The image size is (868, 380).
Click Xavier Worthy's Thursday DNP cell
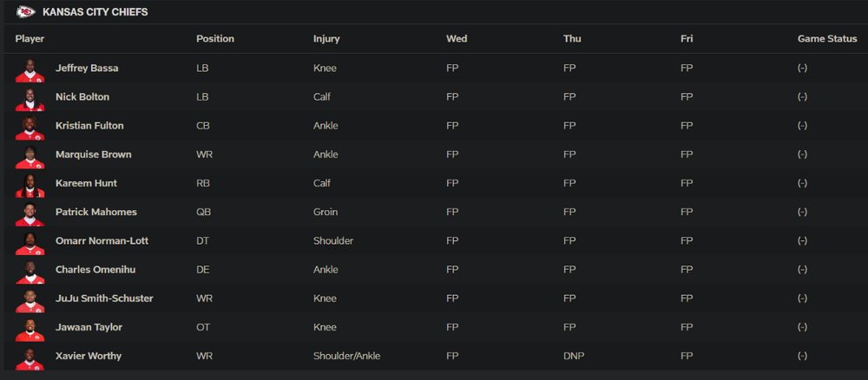tap(572, 356)
